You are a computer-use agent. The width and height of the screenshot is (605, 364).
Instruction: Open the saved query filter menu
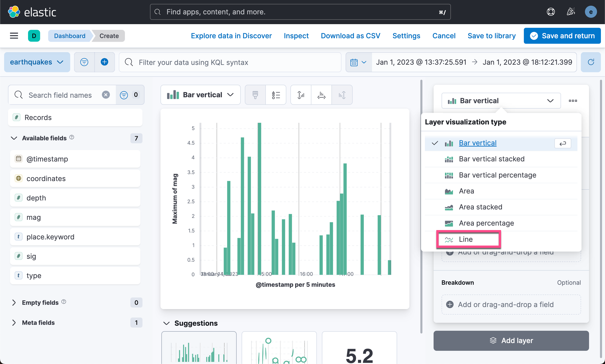[x=84, y=62]
